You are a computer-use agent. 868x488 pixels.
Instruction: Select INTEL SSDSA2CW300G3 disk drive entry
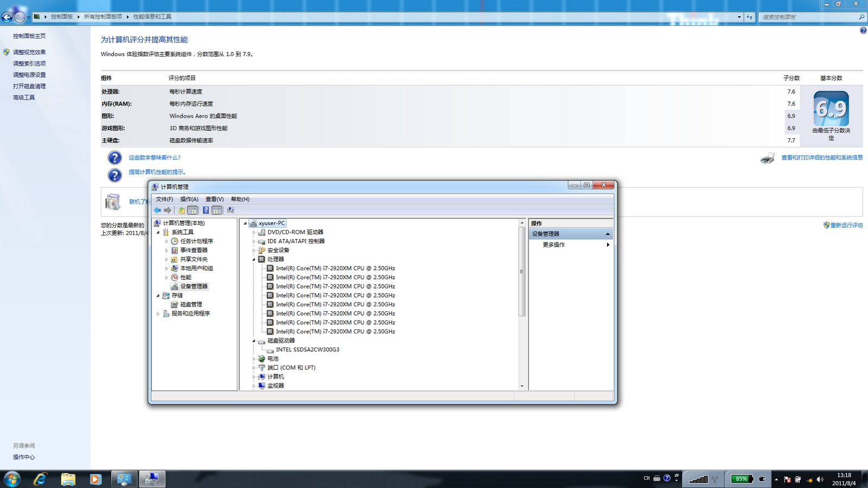coord(308,350)
